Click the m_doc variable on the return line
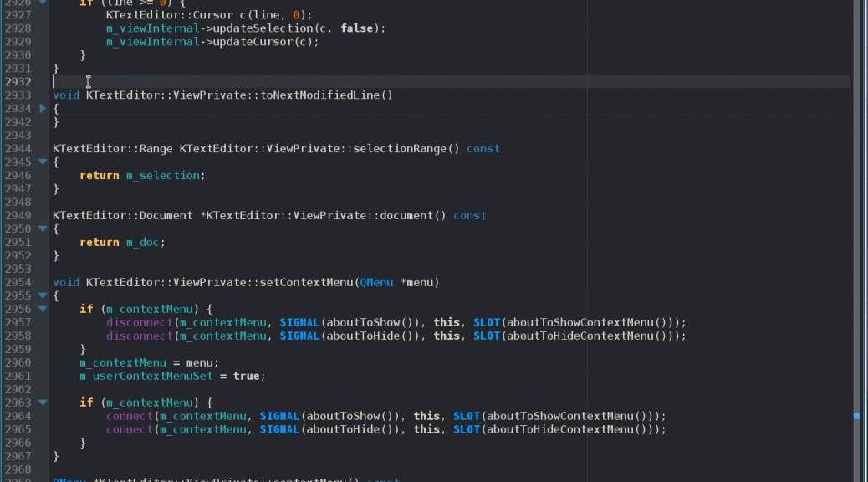The height and width of the screenshot is (482, 868). click(x=143, y=243)
